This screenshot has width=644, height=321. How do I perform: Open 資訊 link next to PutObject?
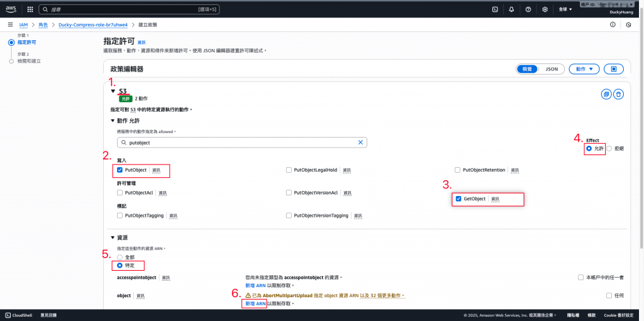point(156,170)
